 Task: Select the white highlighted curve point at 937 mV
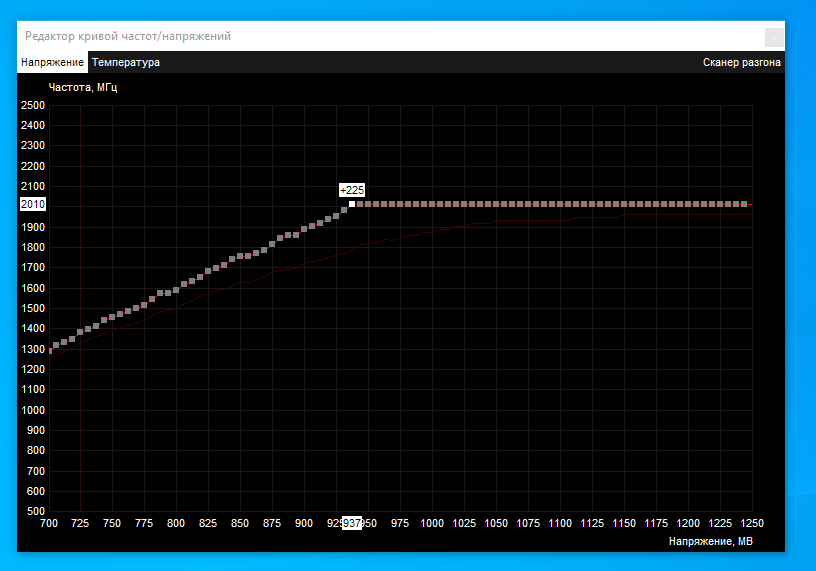[352, 204]
